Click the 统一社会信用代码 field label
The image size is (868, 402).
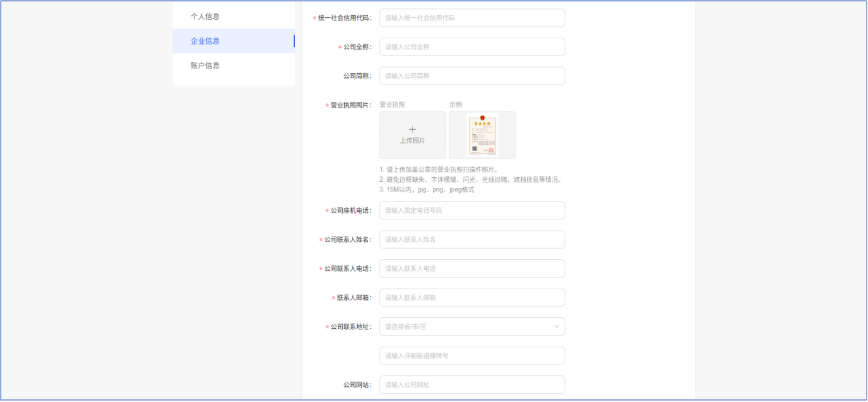(344, 18)
